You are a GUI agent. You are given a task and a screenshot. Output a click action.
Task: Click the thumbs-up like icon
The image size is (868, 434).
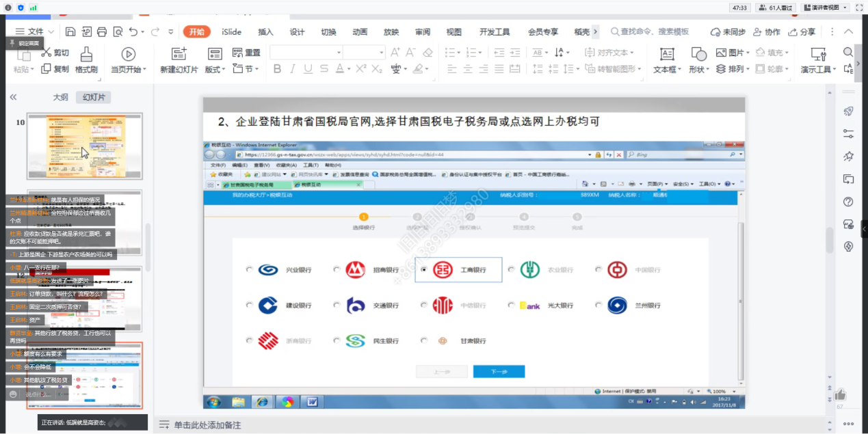[x=840, y=394]
